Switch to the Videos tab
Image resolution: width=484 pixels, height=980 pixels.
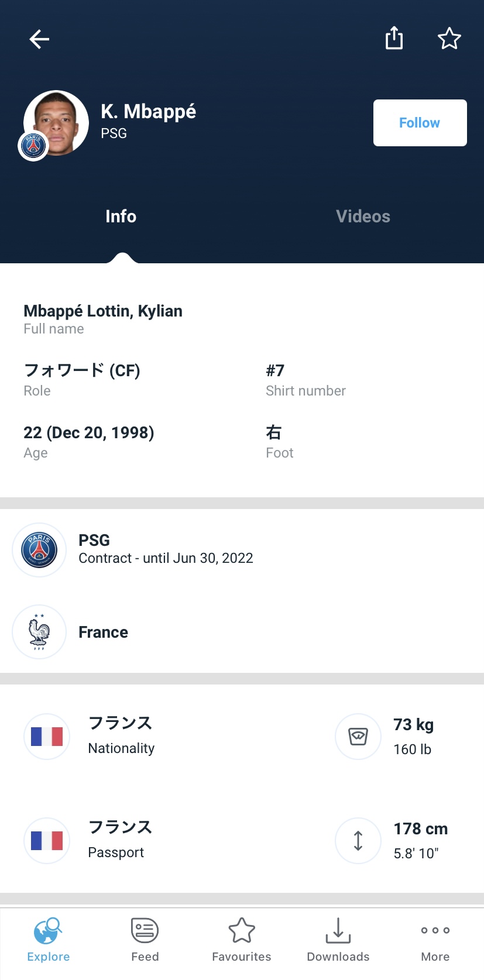363,216
